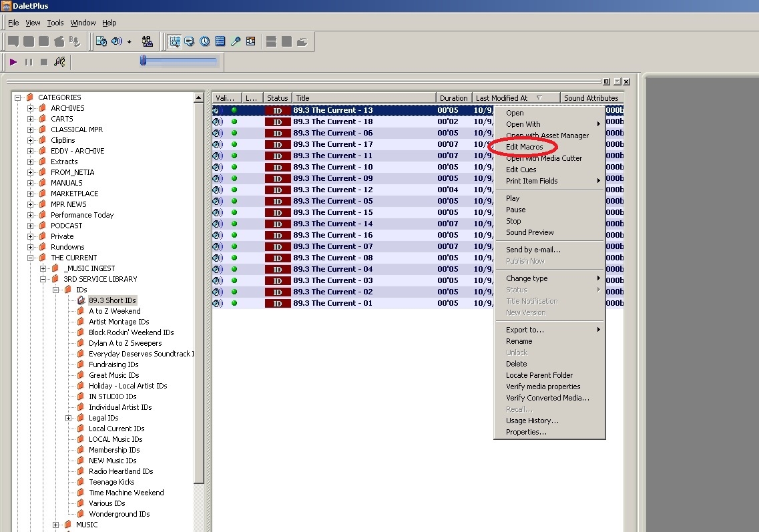Viewport: 759px width, 532px height.
Task: Open the Window menu
Action: click(x=83, y=23)
